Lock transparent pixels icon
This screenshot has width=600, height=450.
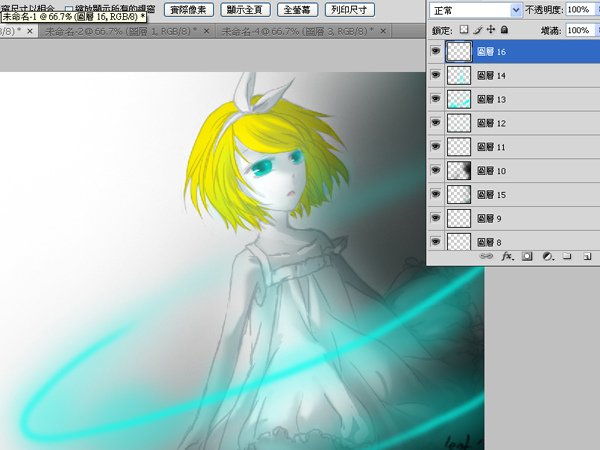click(x=464, y=29)
